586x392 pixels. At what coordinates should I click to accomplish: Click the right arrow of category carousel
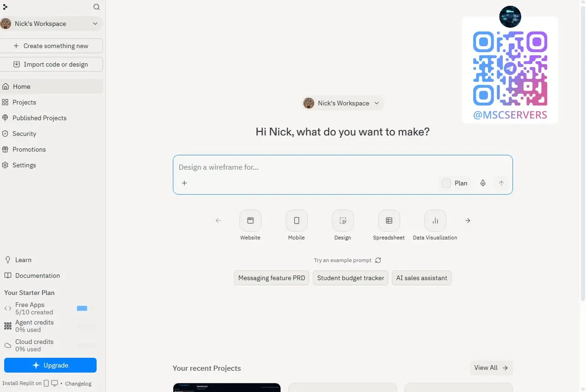pyautogui.click(x=468, y=220)
